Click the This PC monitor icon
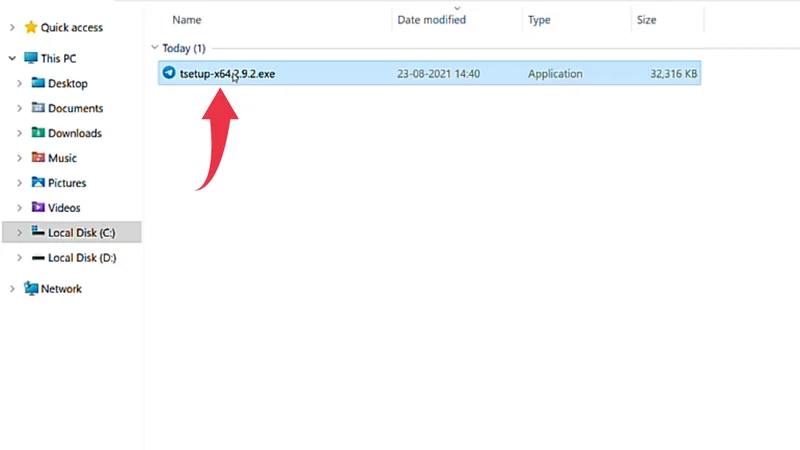The height and width of the screenshot is (450, 800). point(30,58)
